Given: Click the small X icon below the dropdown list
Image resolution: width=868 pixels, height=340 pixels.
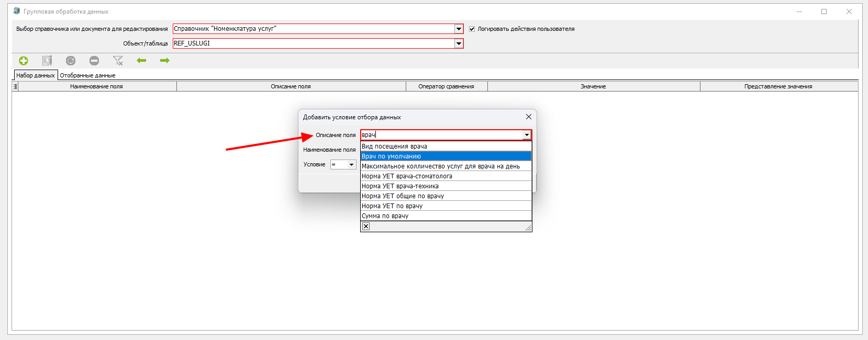Looking at the screenshot, I should [366, 226].
